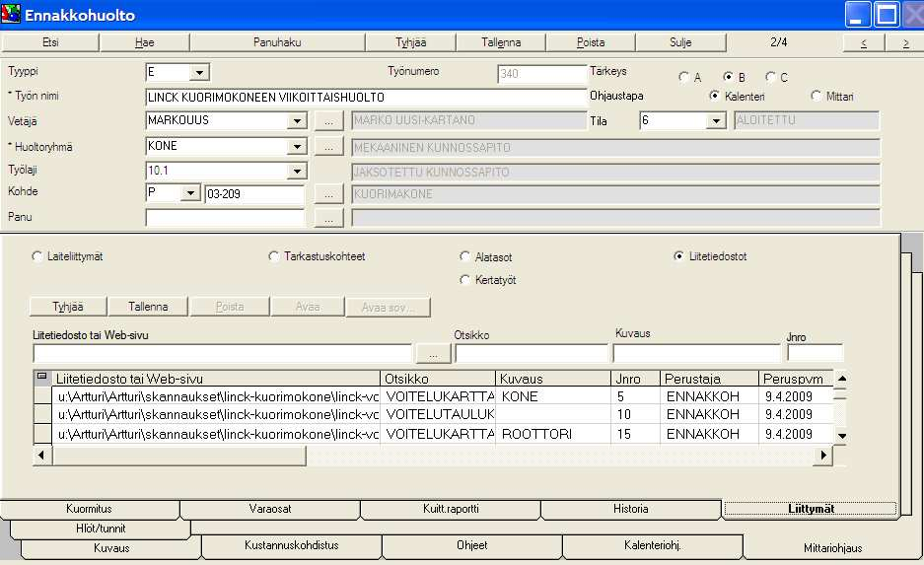This screenshot has width=924, height=565.
Task: Select the Liitetiedostot radio option
Action: click(678, 256)
